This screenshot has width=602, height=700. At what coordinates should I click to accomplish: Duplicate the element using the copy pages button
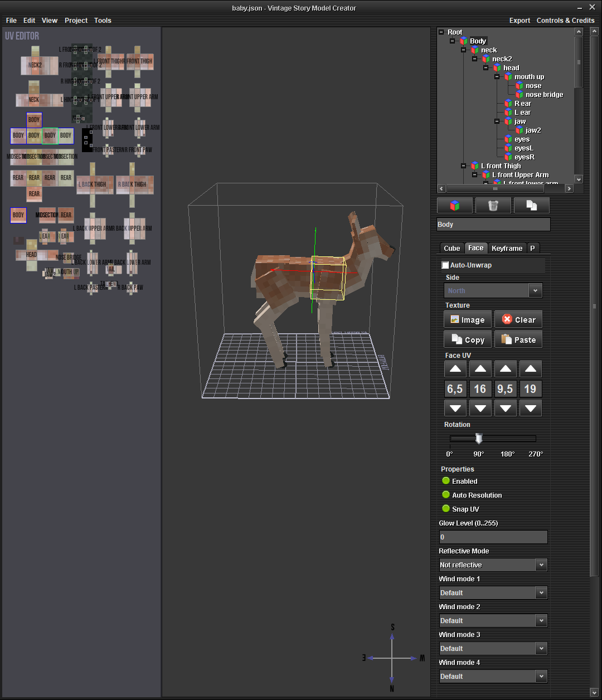click(x=531, y=206)
